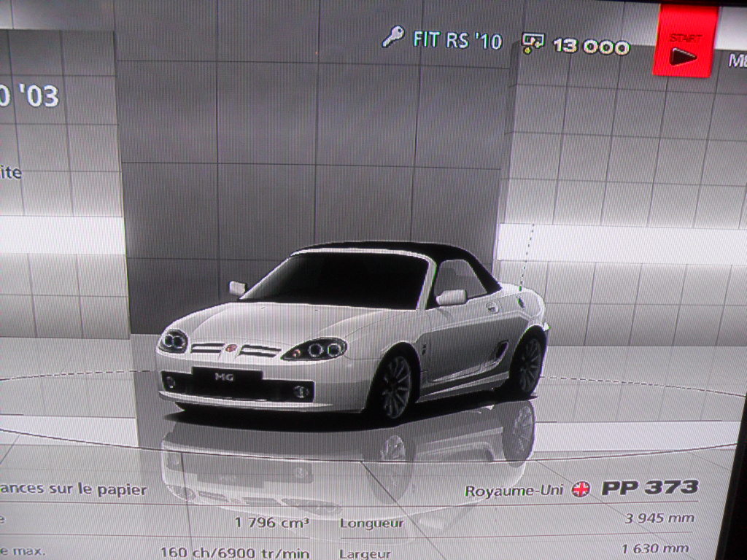This screenshot has width=747, height=560.
Task: Click the 'Longueur' label
Action: [x=371, y=524]
